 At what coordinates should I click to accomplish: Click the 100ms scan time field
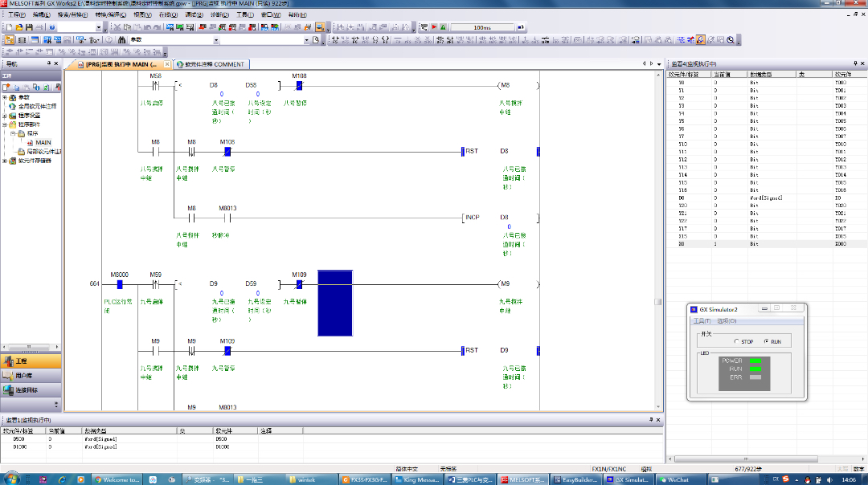click(482, 27)
